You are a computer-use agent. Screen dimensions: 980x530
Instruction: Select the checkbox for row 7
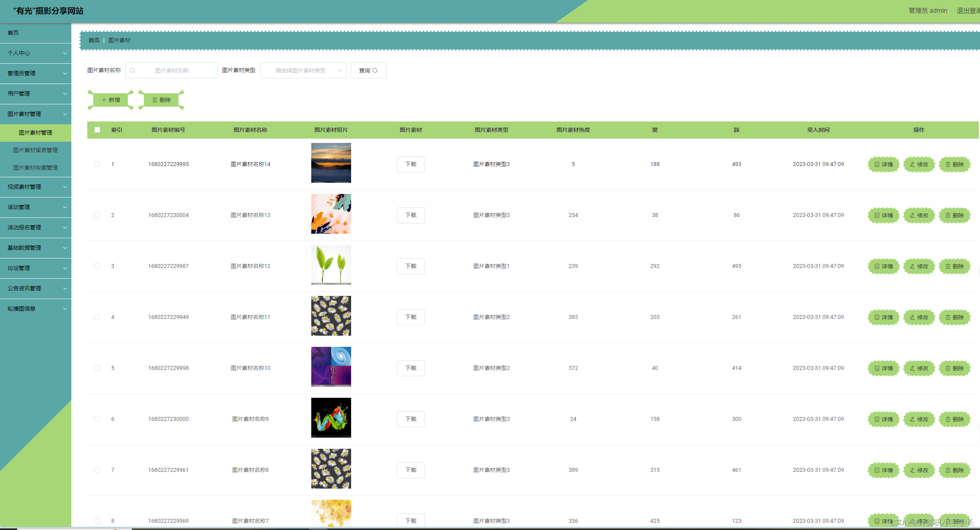point(97,470)
